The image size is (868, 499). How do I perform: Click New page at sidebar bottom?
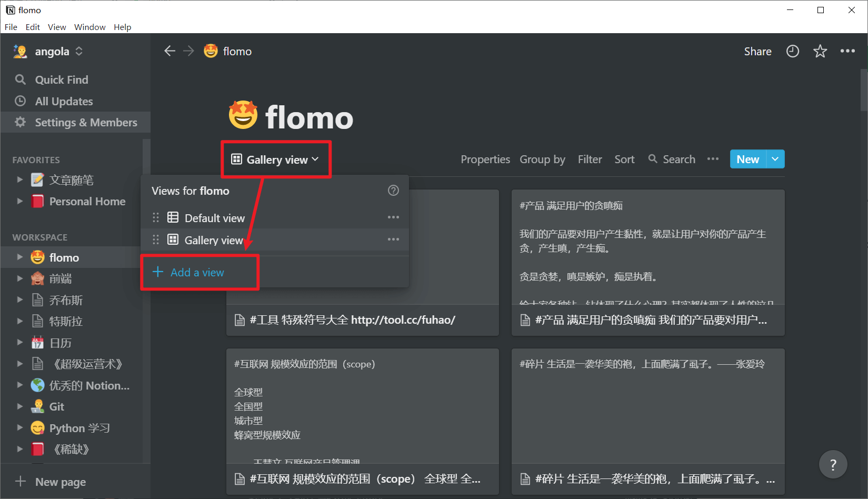pos(75,481)
